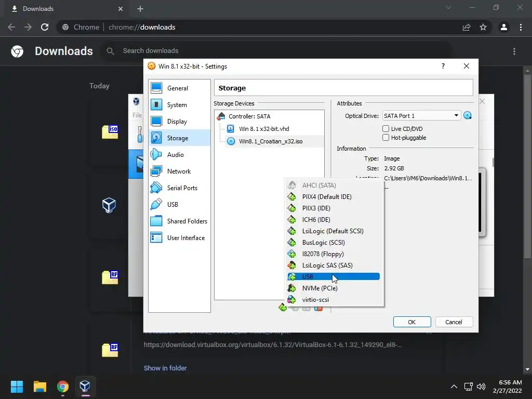Click OK in Settings dialog

click(412, 322)
